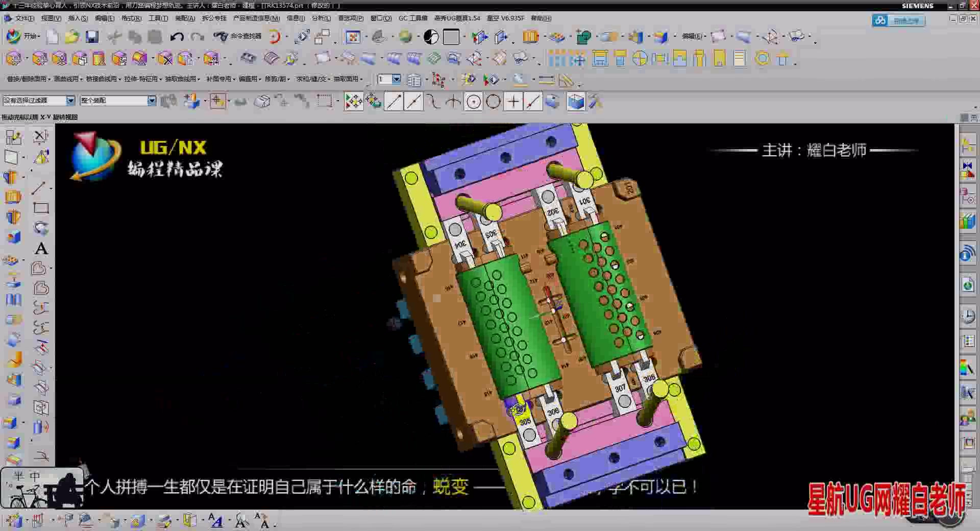Select the half-black shading sphere icon

pos(431,37)
